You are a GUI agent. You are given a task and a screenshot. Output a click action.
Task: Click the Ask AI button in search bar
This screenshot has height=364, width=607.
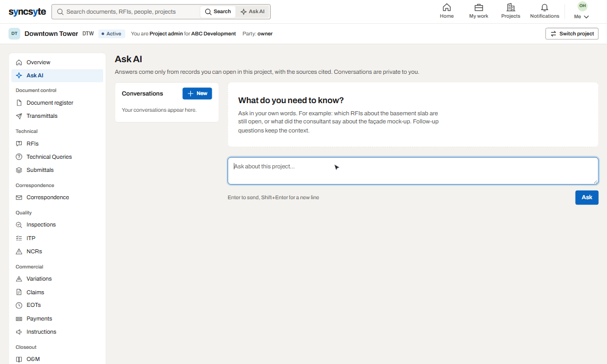[252, 12]
